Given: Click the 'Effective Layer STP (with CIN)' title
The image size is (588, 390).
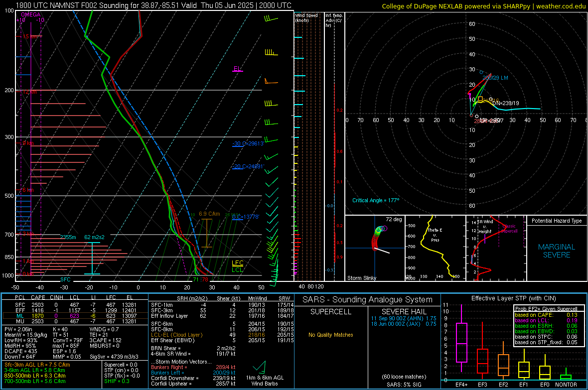Looking at the screenshot, I should coord(513,298).
